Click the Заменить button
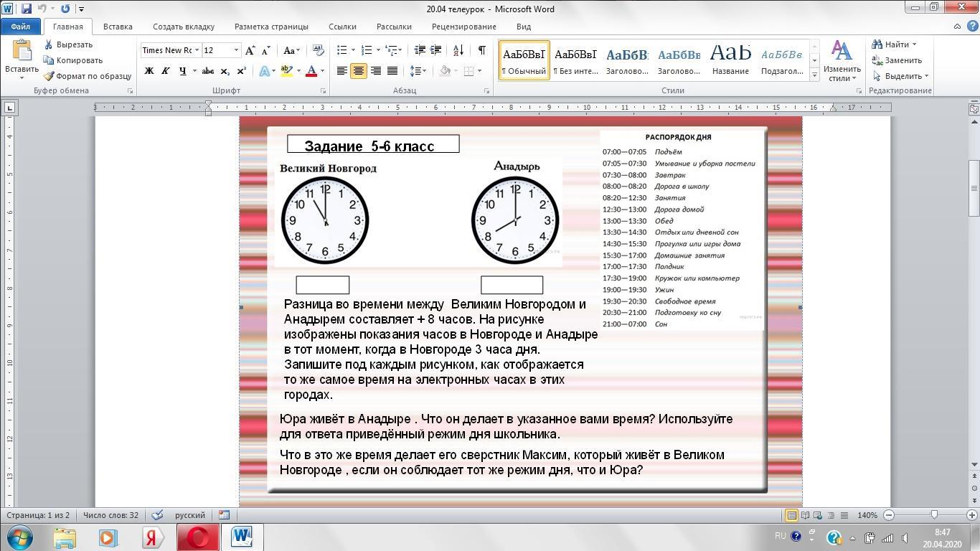This screenshot has height=551, width=980. coord(897,60)
